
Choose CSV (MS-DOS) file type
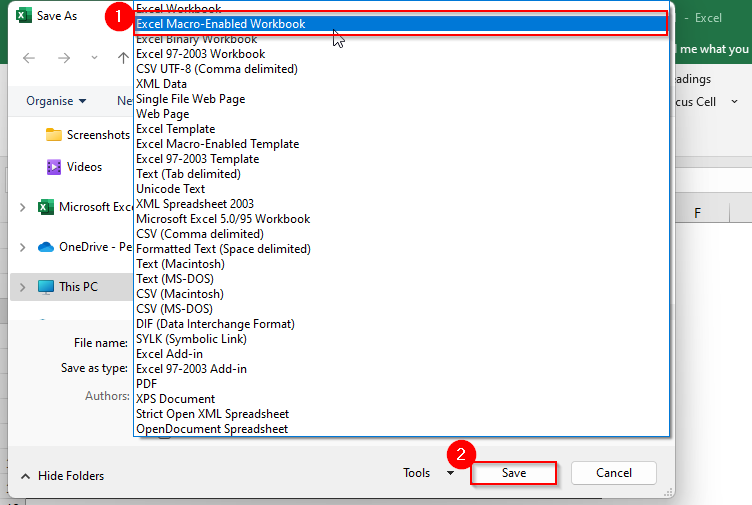click(x=401, y=308)
